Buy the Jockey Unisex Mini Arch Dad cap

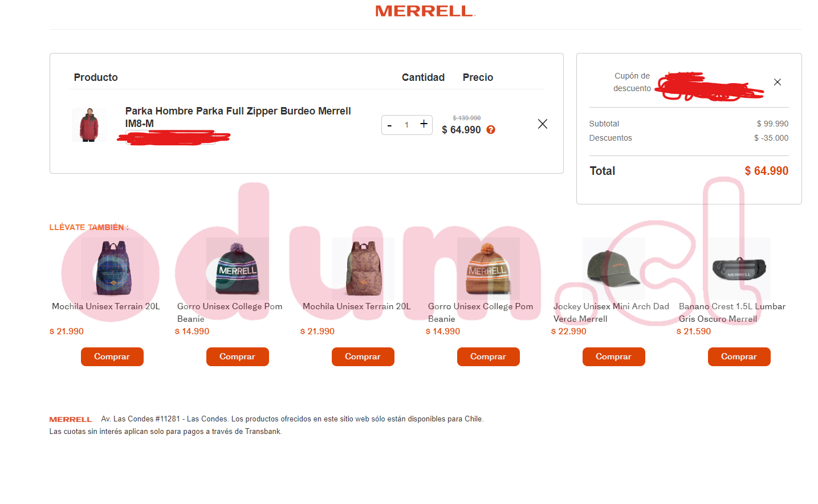click(x=614, y=357)
